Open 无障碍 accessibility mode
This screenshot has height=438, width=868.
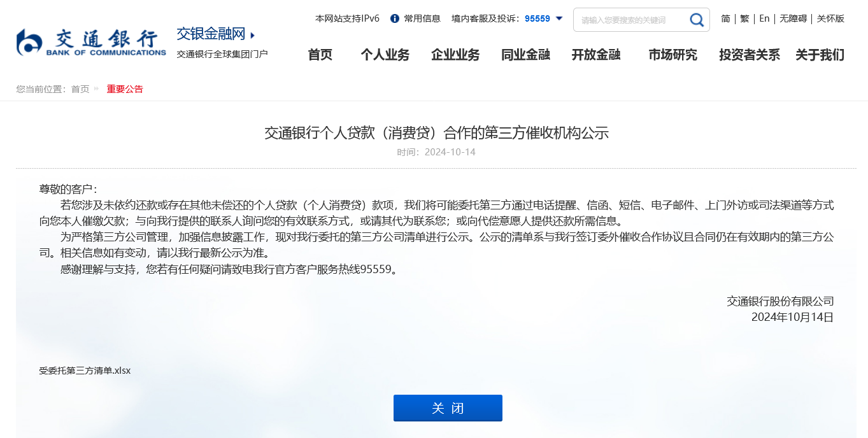[x=793, y=18]
